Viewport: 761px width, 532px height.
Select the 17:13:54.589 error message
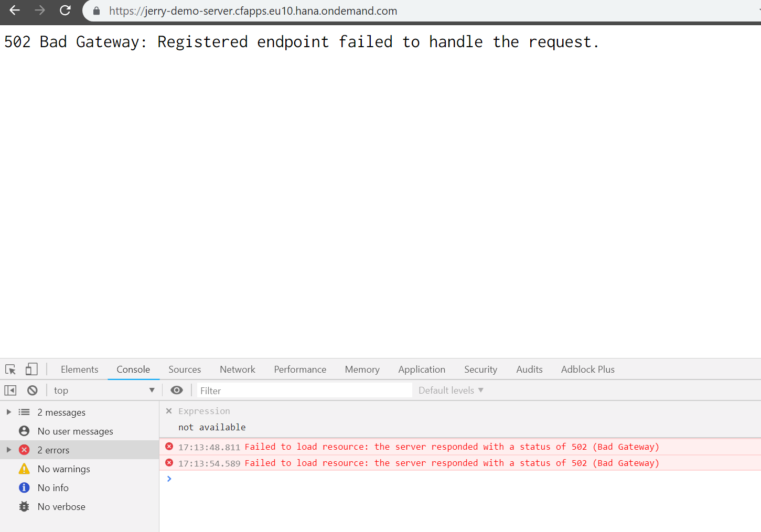[460, 463]
